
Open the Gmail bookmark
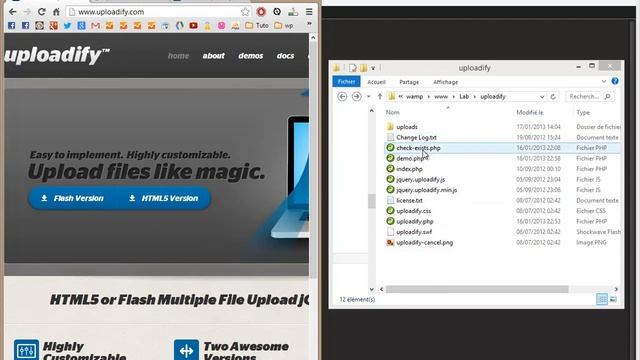[95, 25]
